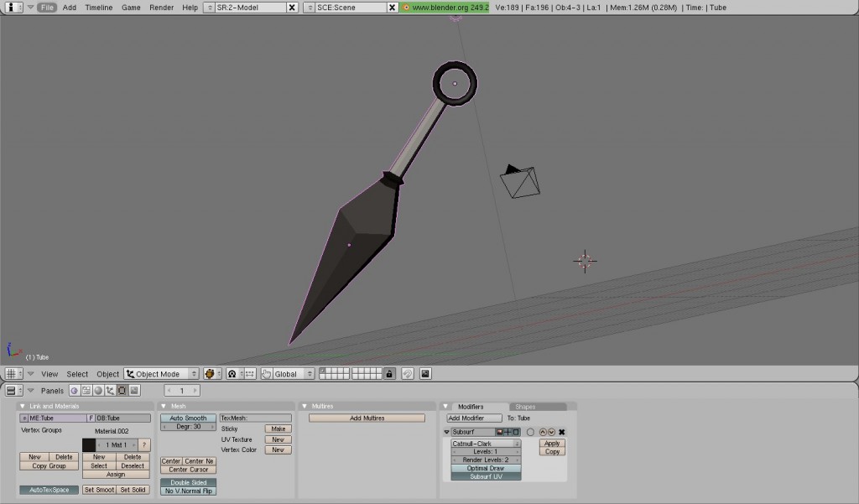Viewport: 859px width, 504px height.
Task: Toggle No V.Normal Flip option
Action: pos(188,491)
